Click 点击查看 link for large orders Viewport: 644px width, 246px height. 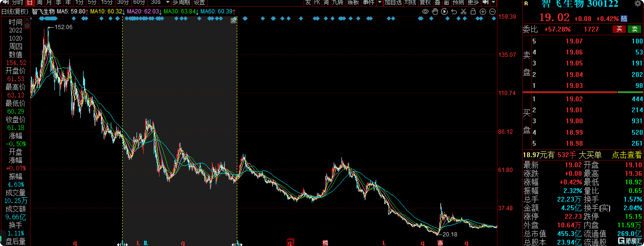click(x=627, y=155)
